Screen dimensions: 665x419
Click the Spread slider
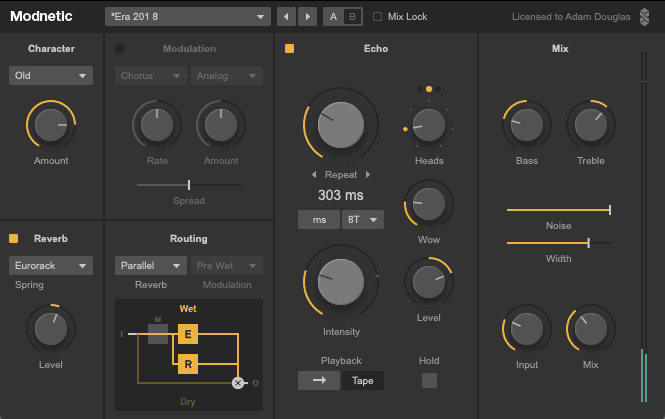[189, 185]
